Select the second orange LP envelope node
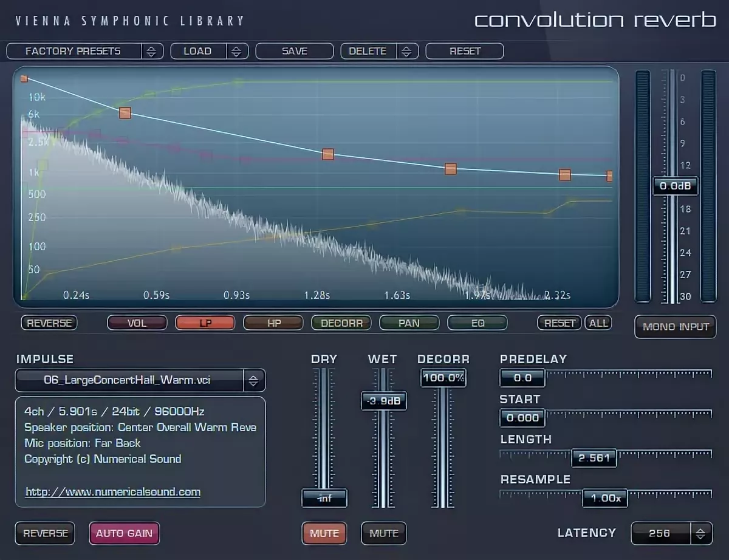 pos(125,112)
